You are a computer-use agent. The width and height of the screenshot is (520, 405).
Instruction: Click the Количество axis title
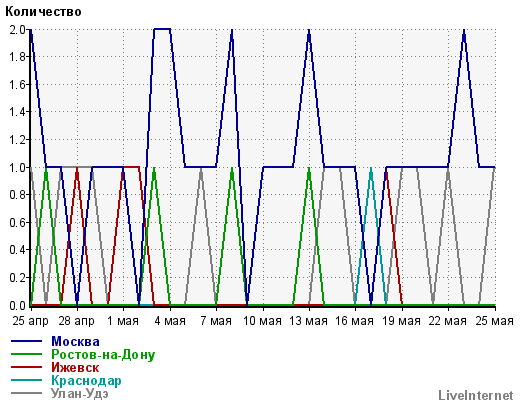(x=43, y=12)
